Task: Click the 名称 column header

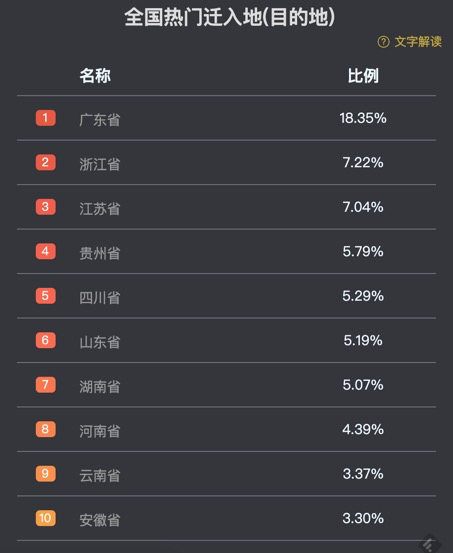Action: coord(95,75)
